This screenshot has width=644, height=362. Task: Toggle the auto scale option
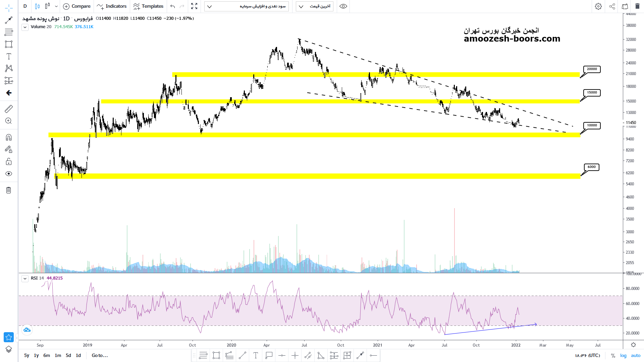[x=636, y=356]
